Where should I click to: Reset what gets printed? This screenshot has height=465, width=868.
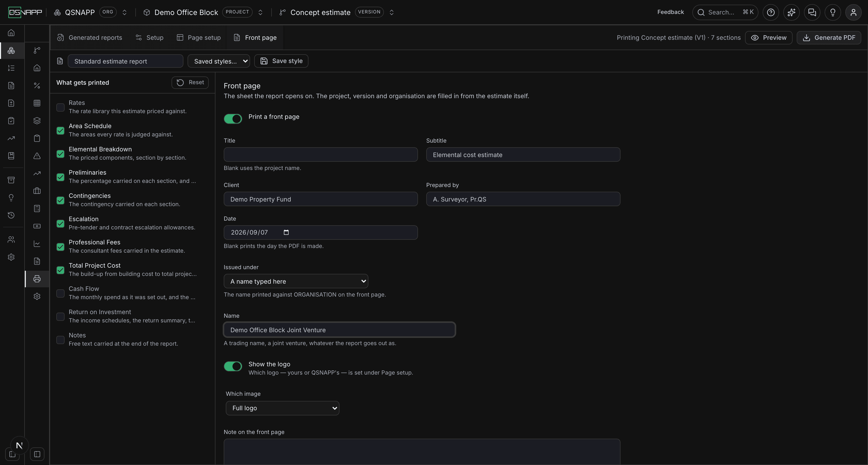click(x=190, y=82)
